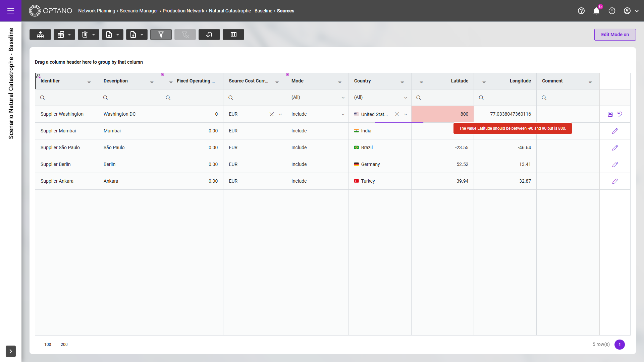Clear the EUR currency selection
The image size is (644, 362).
tap(272, 114)
